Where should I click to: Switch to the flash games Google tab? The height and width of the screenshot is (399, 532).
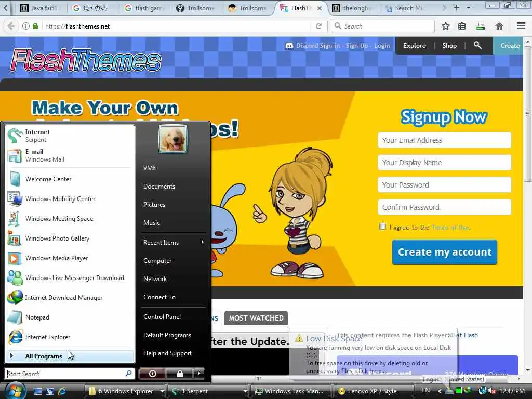click(x=146, y=8)
